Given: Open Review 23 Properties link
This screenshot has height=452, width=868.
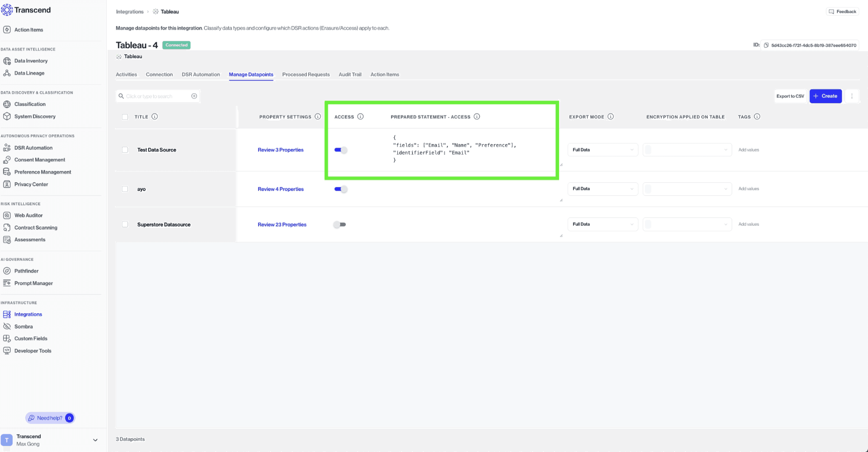Looking at the screenshot, I should 282,224.
